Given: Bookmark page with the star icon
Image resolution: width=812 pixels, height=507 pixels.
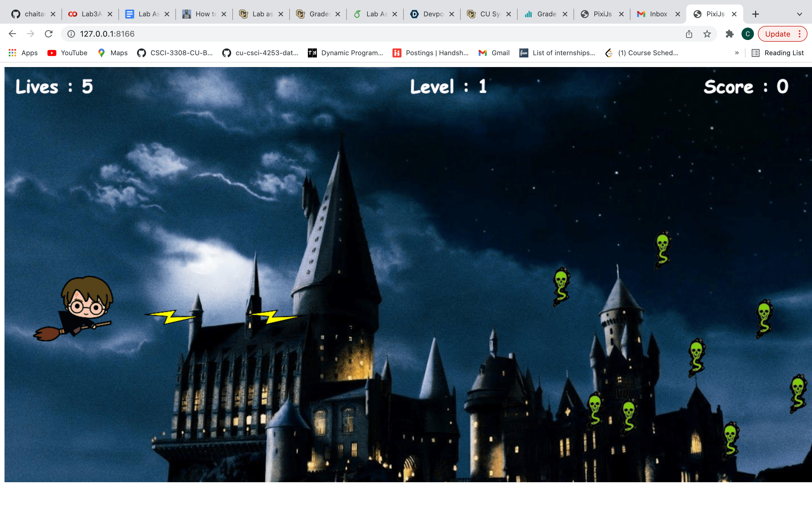Looking at the screenshot, I should click(707, 34).
